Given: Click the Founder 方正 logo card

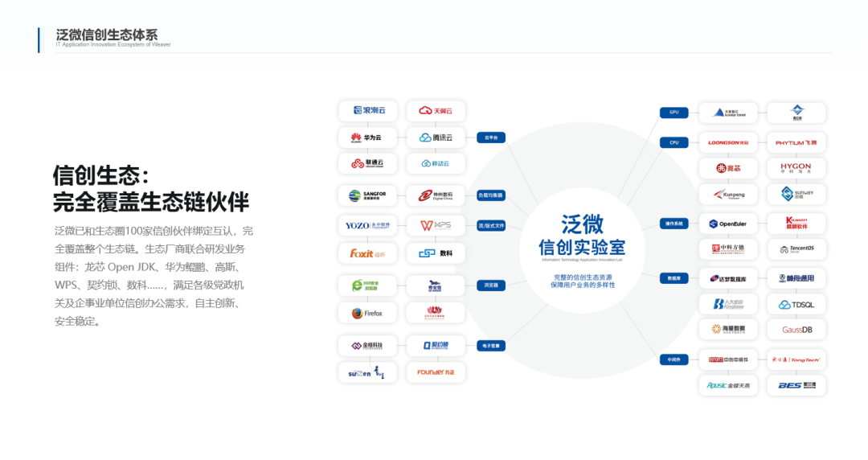Looking at the screenshot, I should [436, 372].
